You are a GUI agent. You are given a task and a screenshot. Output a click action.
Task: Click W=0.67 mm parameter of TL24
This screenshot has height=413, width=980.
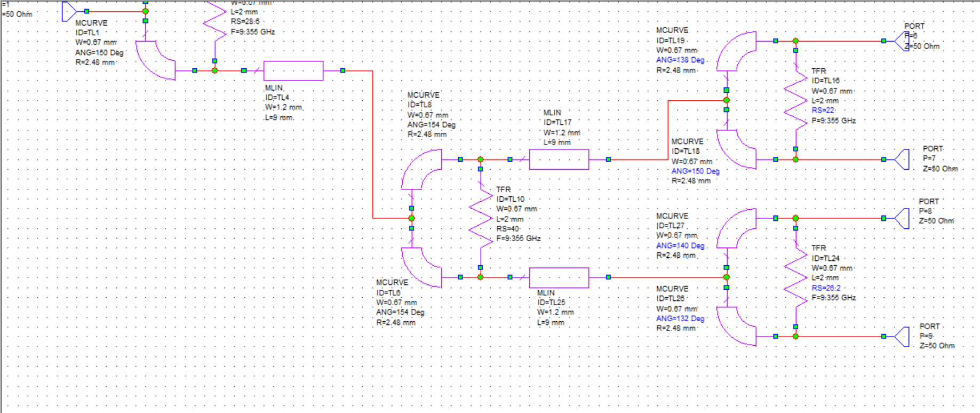[832, 268]
